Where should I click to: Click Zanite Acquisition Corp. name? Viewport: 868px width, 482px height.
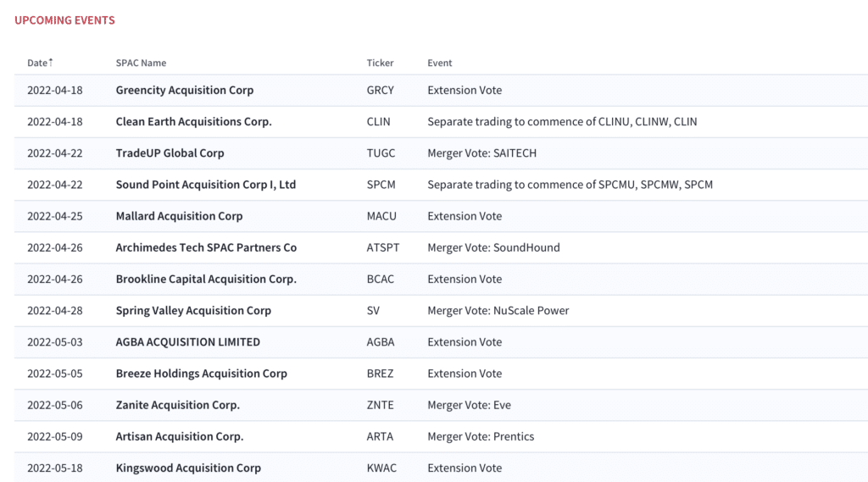[178, 406]
